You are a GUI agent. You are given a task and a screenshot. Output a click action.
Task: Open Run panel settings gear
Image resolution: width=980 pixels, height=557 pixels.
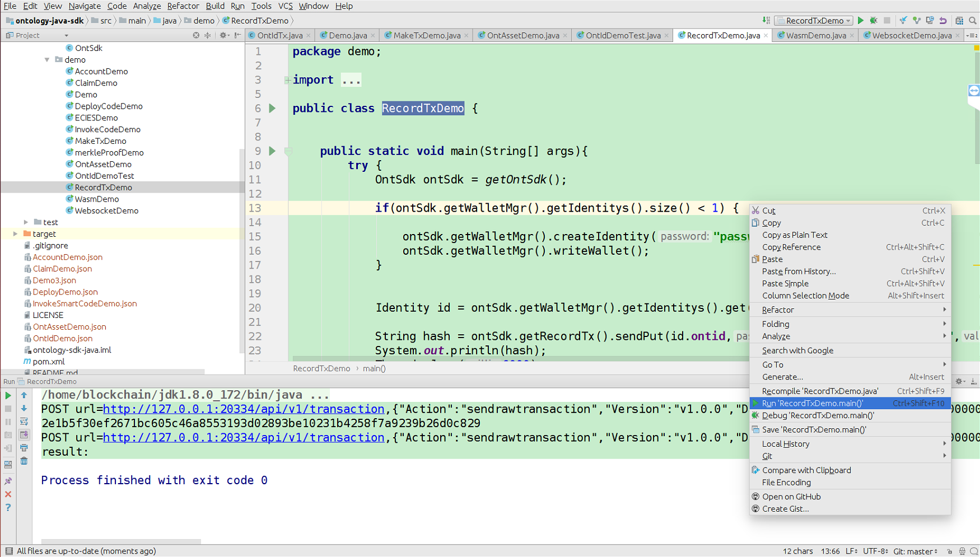pos(960,382)
